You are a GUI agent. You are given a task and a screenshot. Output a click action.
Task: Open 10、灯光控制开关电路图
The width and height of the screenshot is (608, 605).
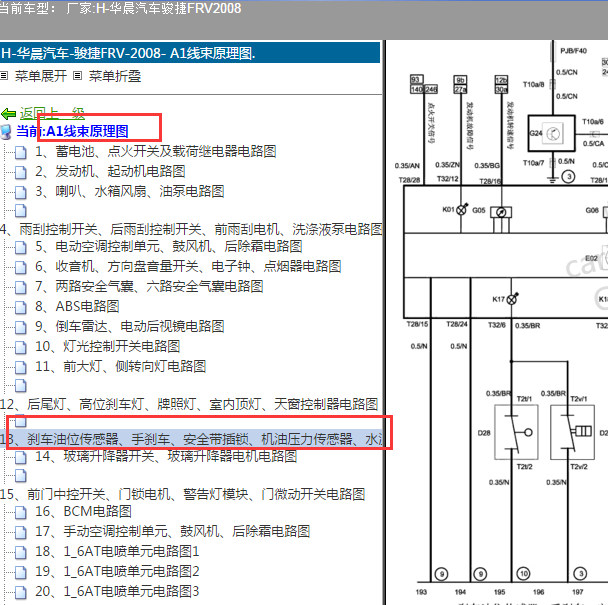click(108, 346)
